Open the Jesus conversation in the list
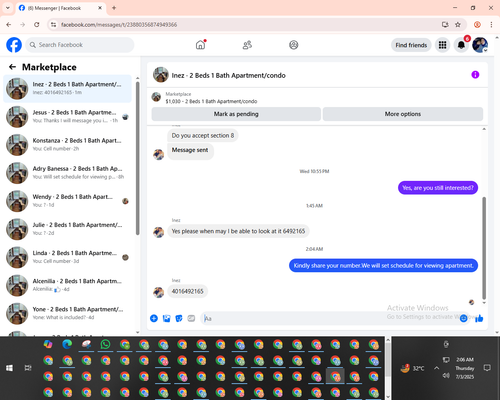This screenshot has height=400, width=500. (67, 116)
